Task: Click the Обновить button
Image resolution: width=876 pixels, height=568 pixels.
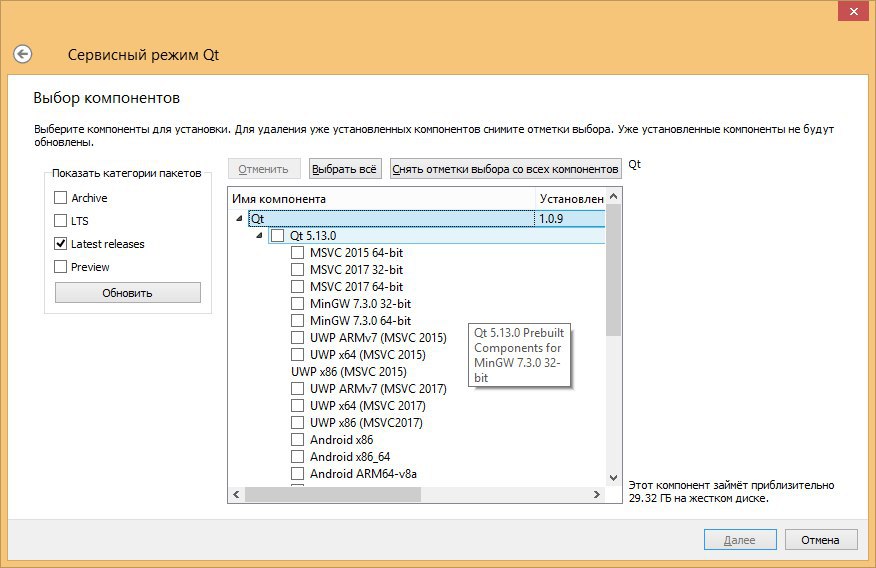Action: [x=127, y=293]
